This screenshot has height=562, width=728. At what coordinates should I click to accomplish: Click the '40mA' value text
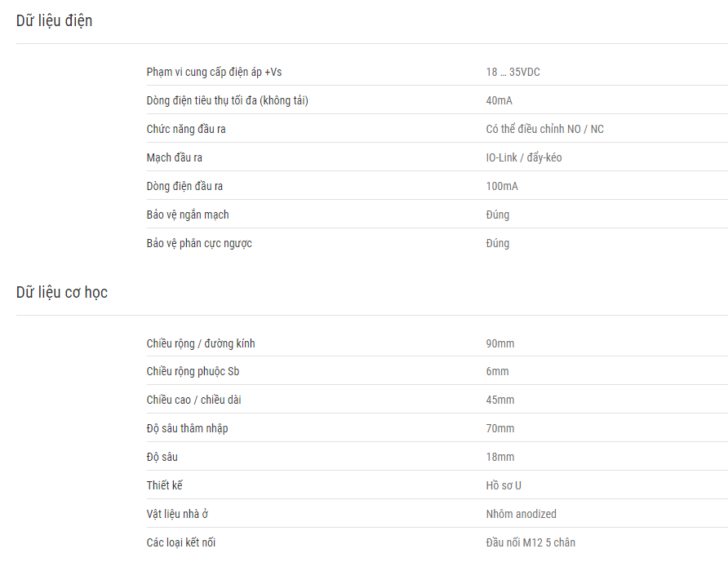(499, 100)
